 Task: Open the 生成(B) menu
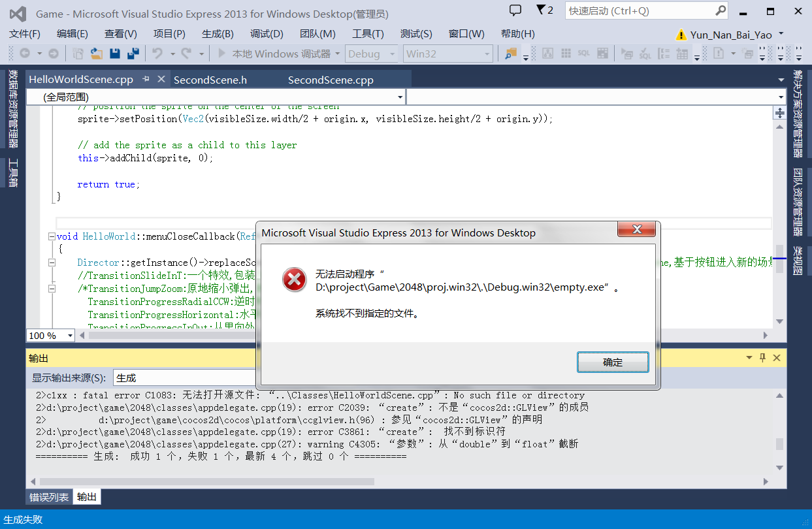(218, 34)
